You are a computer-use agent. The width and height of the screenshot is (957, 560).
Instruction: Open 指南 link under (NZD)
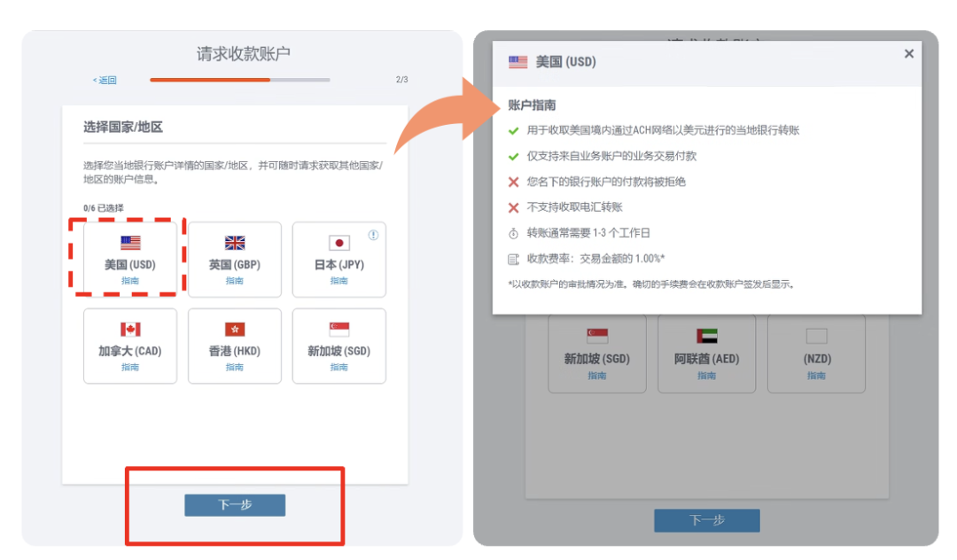click(816, 376)
